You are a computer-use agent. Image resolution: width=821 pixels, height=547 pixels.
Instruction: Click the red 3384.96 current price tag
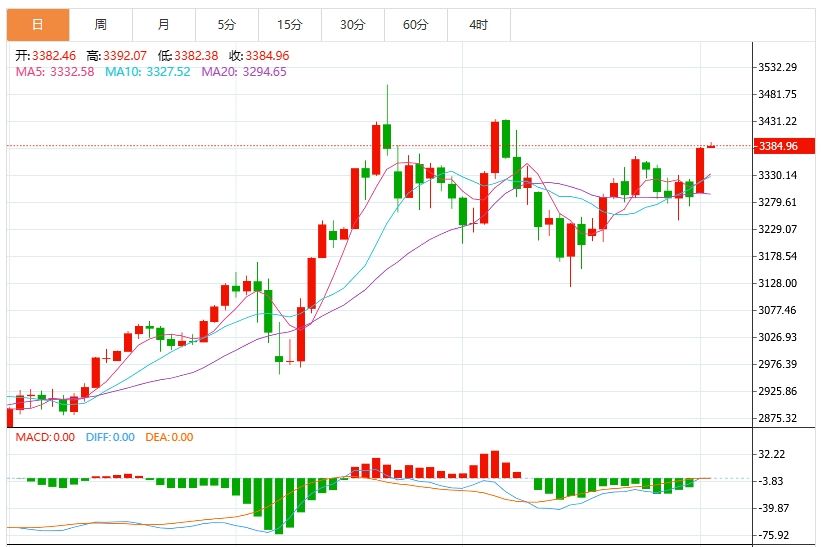(783, 146)
